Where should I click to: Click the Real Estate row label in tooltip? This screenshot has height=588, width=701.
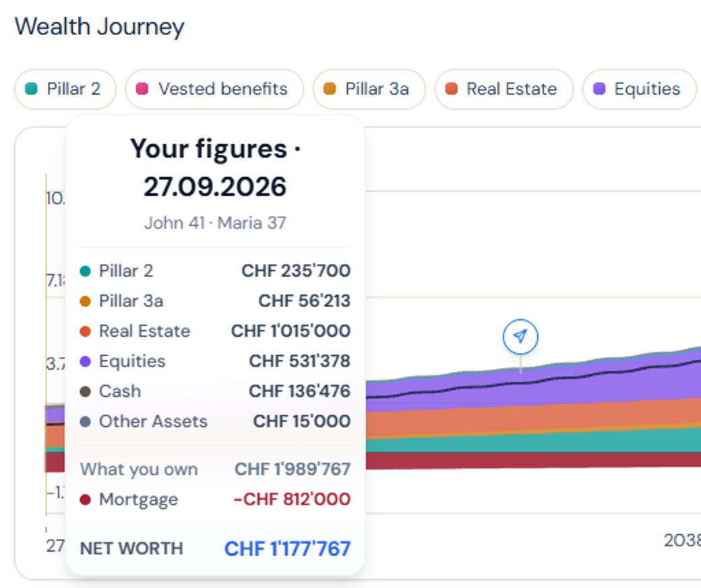point(144,331)
